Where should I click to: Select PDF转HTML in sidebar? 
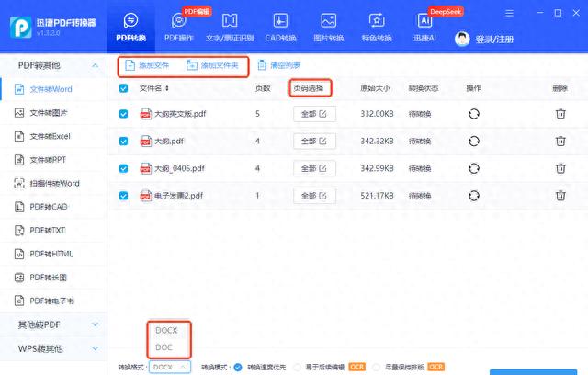(x=53, y=254)
